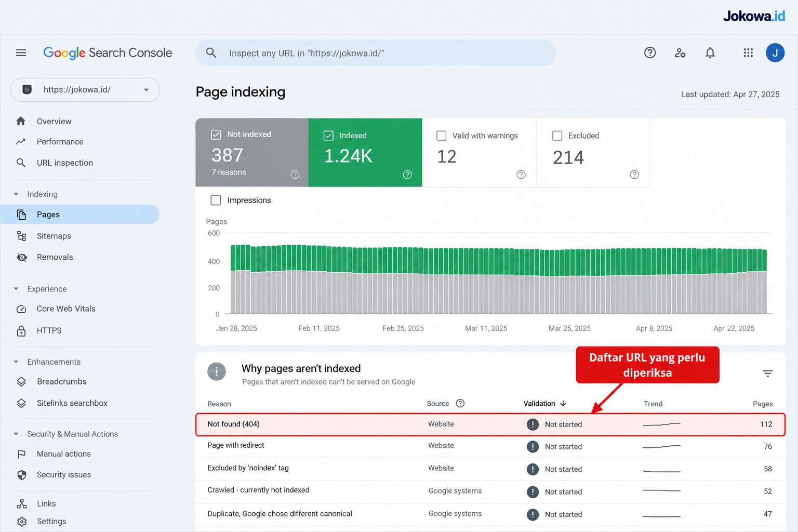Enable the Impressions checkbox
The width and height of the screenshot is (798, 532).
pos(216,200)
